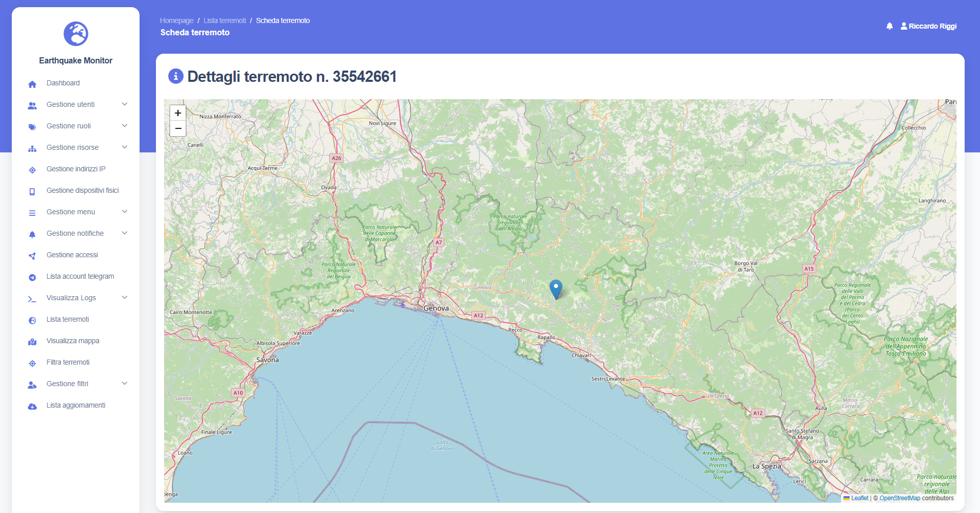Click the Gestione menu hamburger icon
The width and height of the screenshot is (980, 513).
(32, 213)
